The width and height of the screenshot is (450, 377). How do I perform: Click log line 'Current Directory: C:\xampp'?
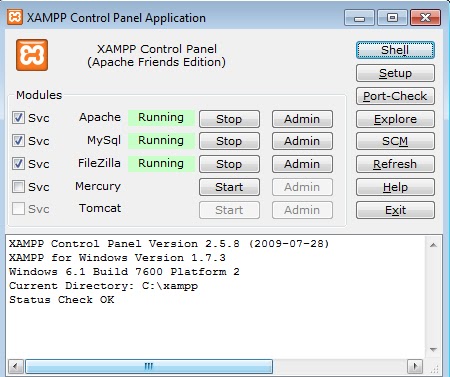103,286
